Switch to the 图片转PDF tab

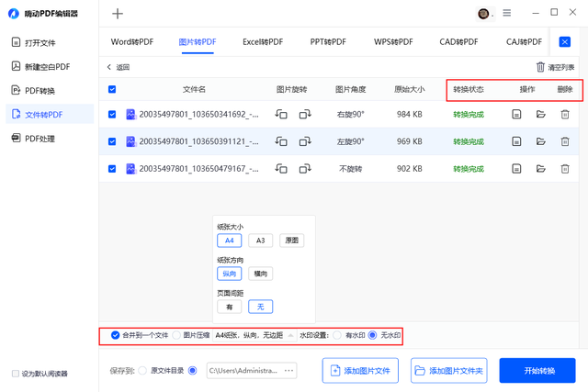coord(198,41)
